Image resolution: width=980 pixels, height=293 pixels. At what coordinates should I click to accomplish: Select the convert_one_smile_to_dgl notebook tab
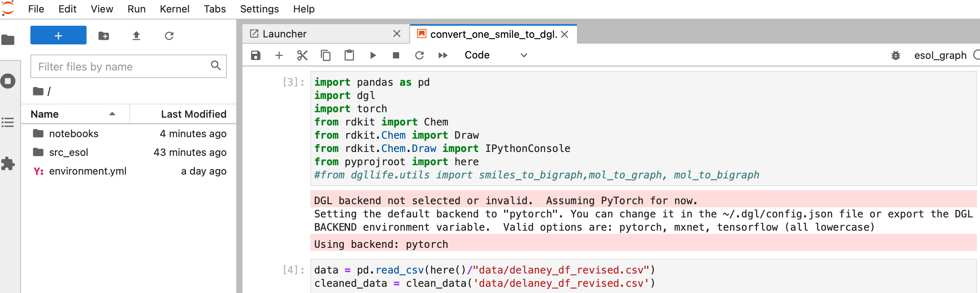coord(494,34)
